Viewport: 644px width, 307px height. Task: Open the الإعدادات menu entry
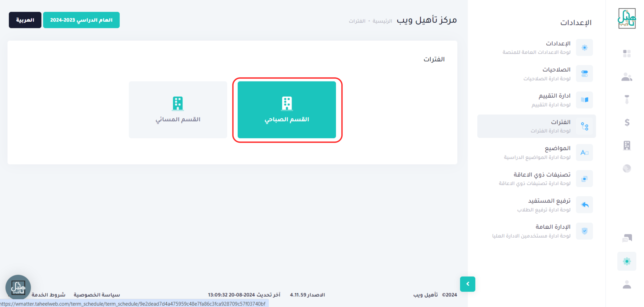(536, 47)
